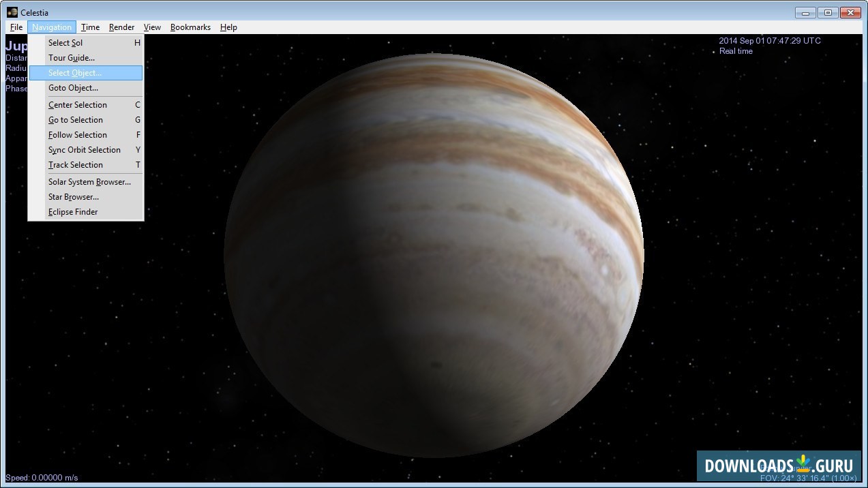Choose Track Selection
Screen dimensions: 868x488
pos(86,165)
